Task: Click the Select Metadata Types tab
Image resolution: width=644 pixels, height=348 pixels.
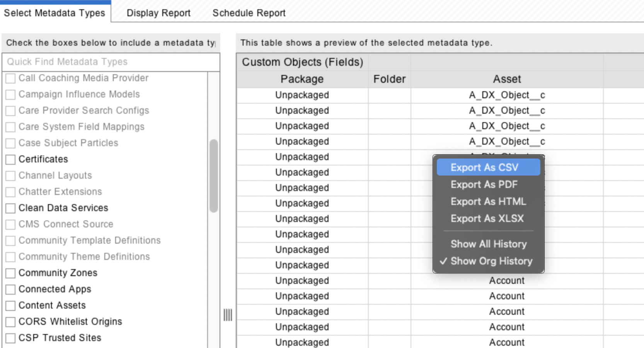Action: (55, 13)
